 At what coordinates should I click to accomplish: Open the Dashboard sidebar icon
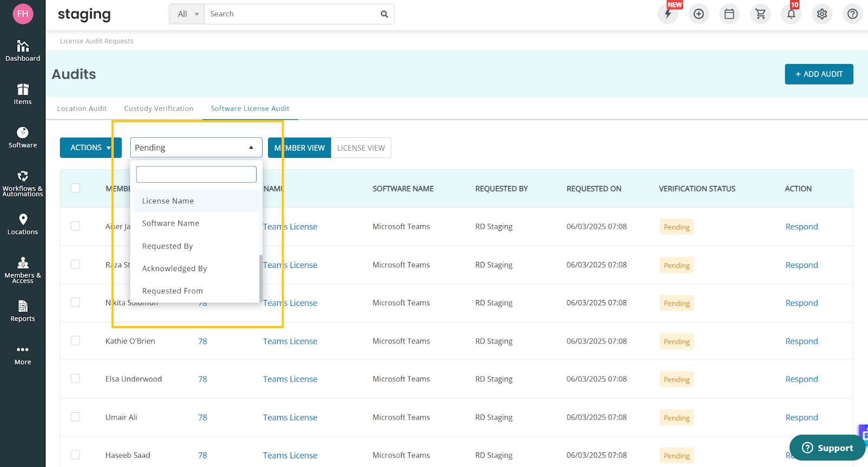[x=23, y=51]
